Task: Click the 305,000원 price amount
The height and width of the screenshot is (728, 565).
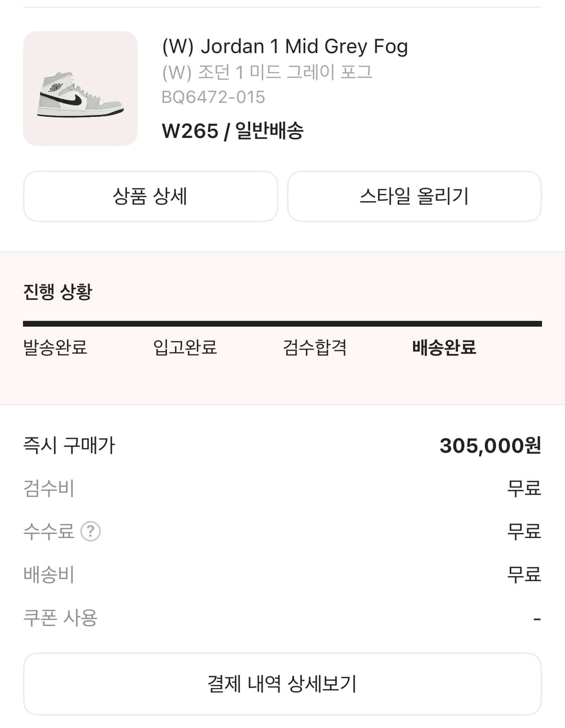Action: coord(490,445)
